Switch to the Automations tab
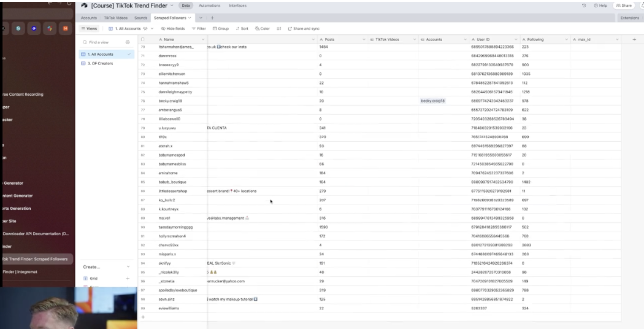This screenshot has height=329, width=644. pyautogui.click(x=210, y=6)
